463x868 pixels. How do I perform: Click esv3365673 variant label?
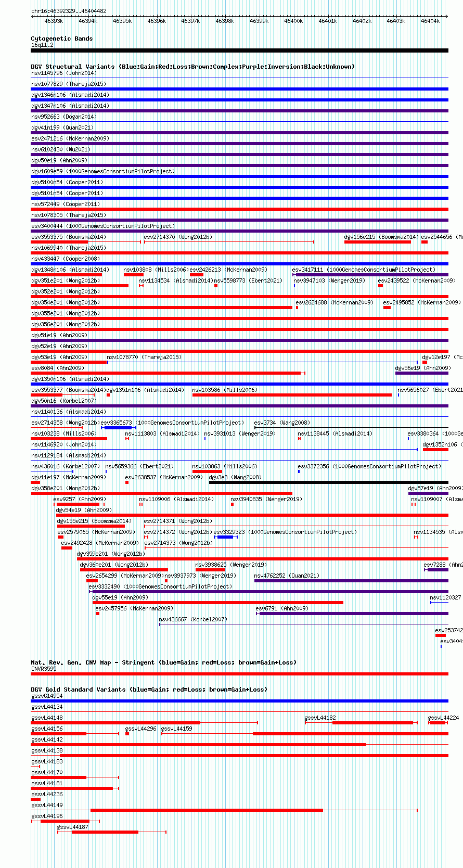coord(172,423)
